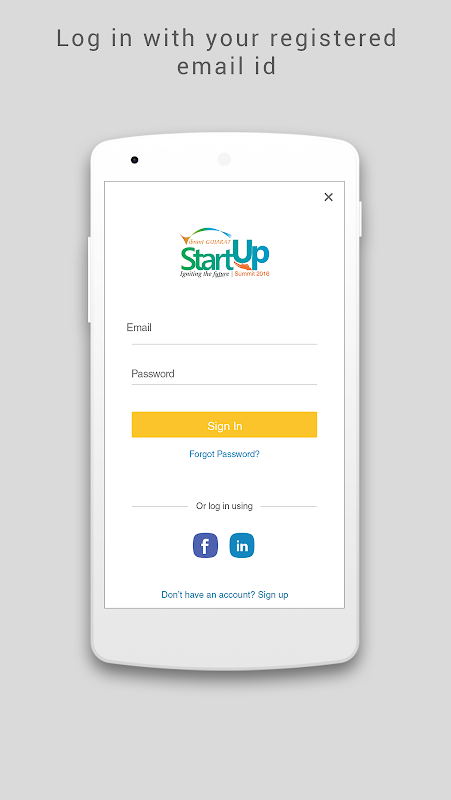Click the 'Log in with your registered email id' heading
Viewport: 451px width, 800px height.
coord(227,52)
